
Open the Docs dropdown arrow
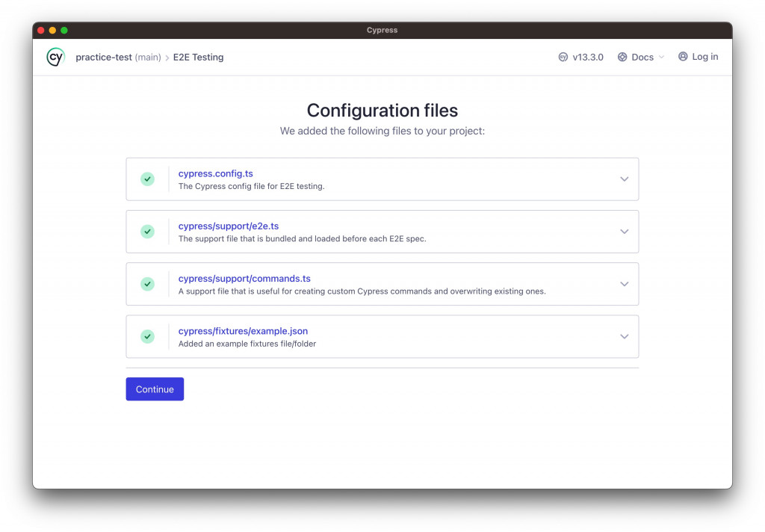tap(662, 57)
